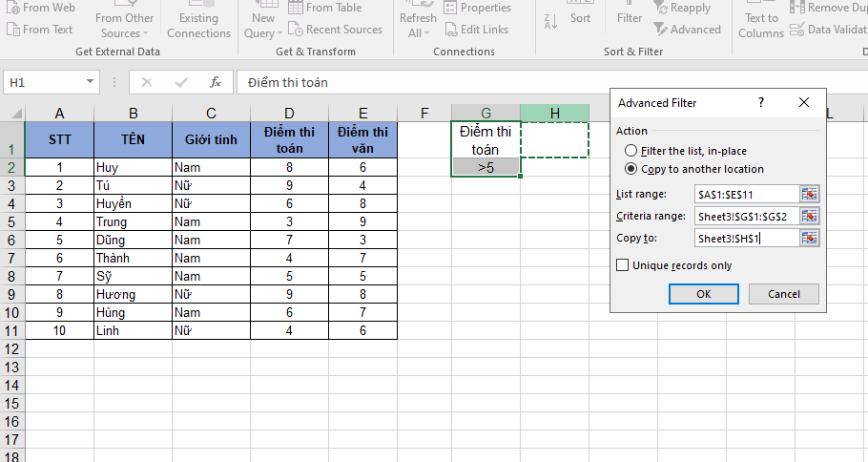Click cell G1 Điểm thi toán criteria header
This screenshot has width=868, height=462.
point(486,140)
